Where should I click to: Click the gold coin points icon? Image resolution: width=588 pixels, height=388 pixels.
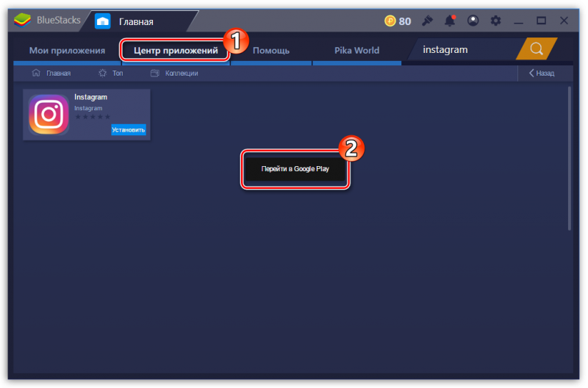point(390,21)
